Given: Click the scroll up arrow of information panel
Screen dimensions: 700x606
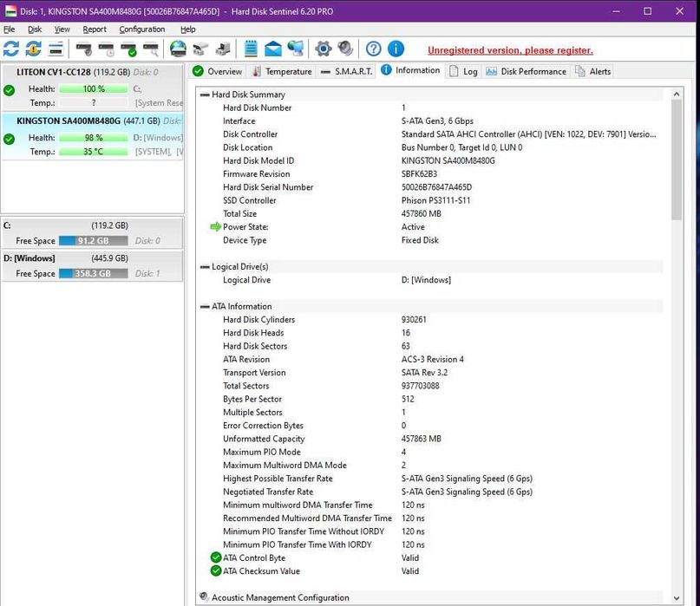Looking at the screenshot, I should coord(677,94).
